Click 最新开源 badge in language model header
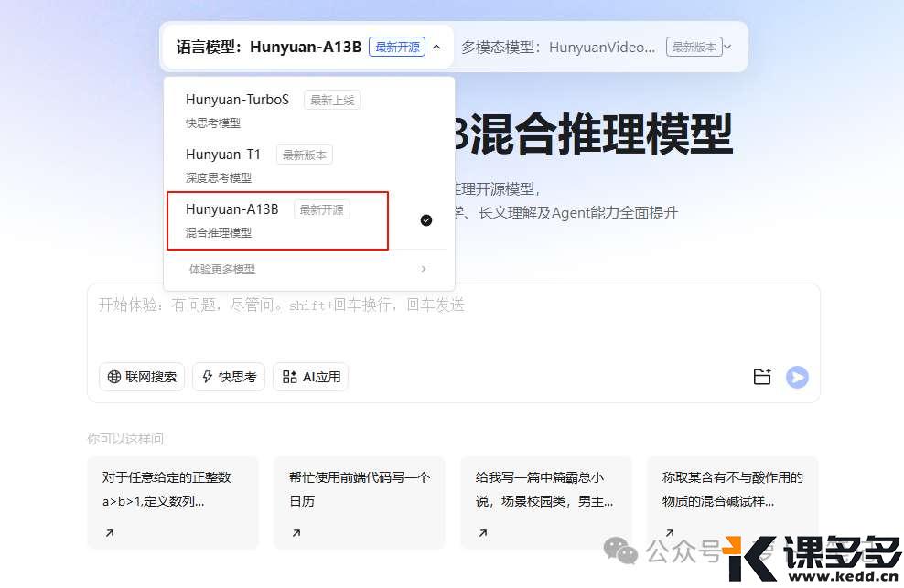 (x=397, y=48)
